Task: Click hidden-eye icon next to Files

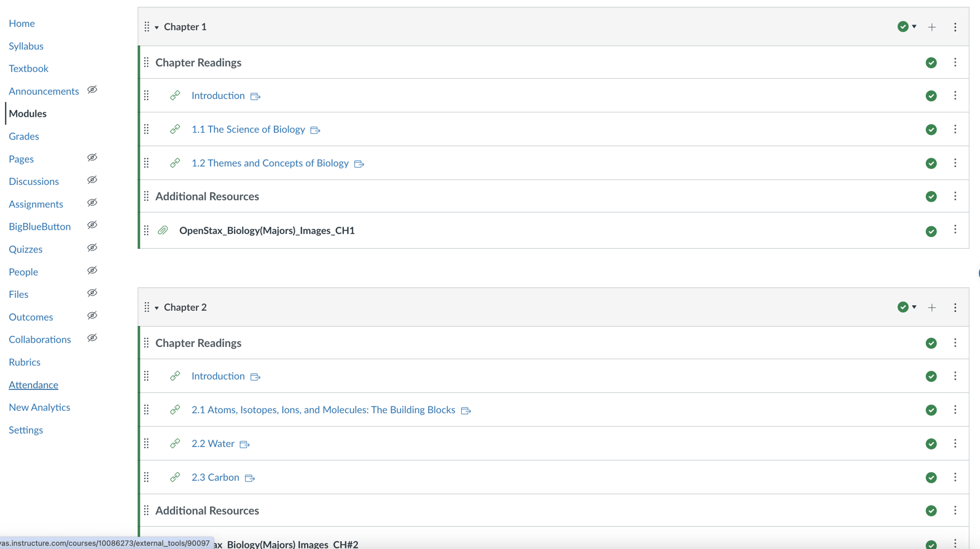Action: (92, 293)
